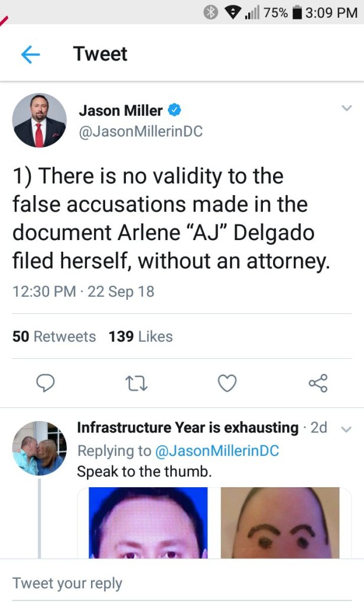Tap the battery icon in status bar
The image size is (364, 606).
tap(297, 12)
